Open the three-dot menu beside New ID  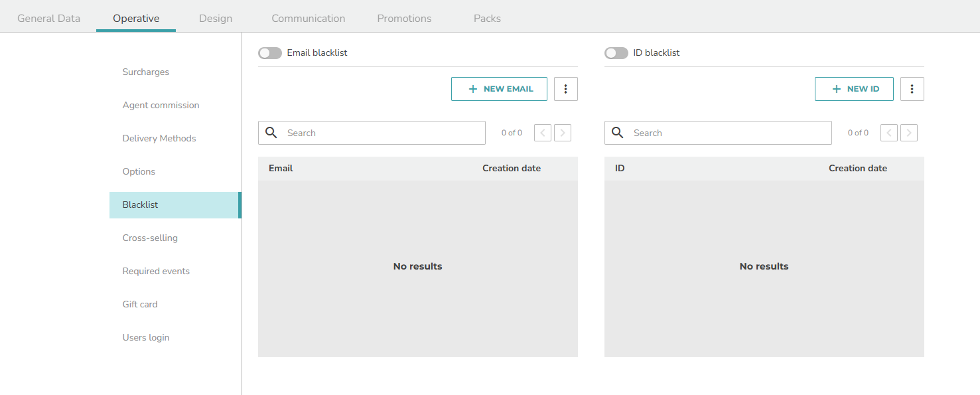tap(912, 89)
